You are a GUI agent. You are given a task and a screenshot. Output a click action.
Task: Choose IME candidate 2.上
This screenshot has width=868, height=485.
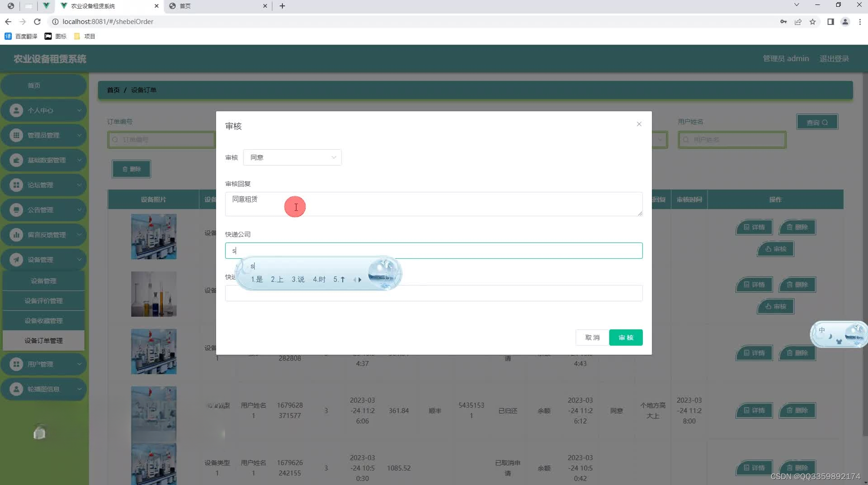[277, 280]
